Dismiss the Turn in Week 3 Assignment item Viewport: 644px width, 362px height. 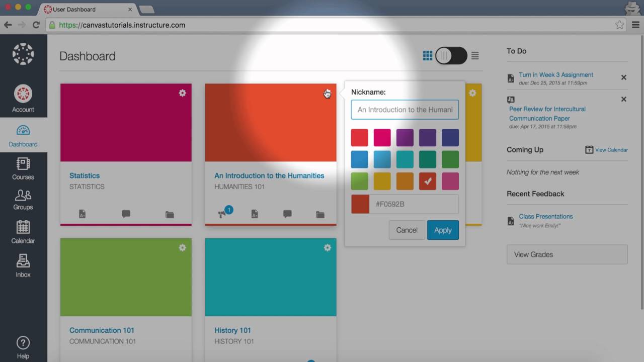(624, 77)
